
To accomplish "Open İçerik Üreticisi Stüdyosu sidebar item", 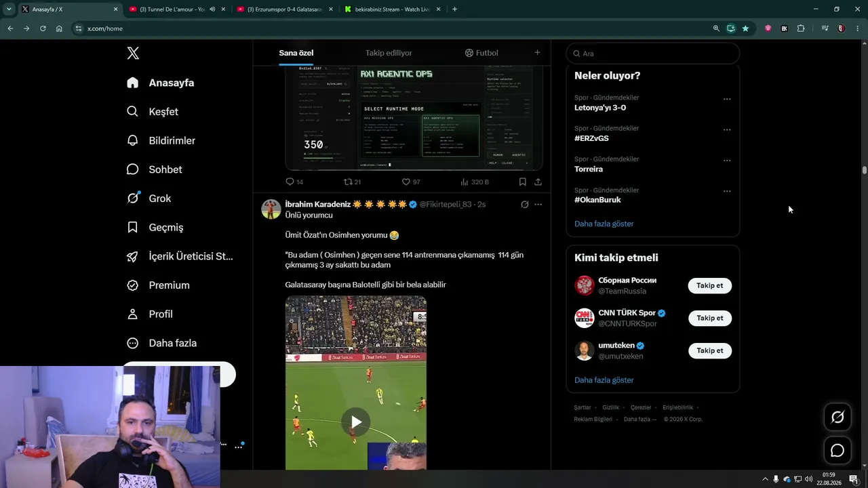I will tap(180, 256).
